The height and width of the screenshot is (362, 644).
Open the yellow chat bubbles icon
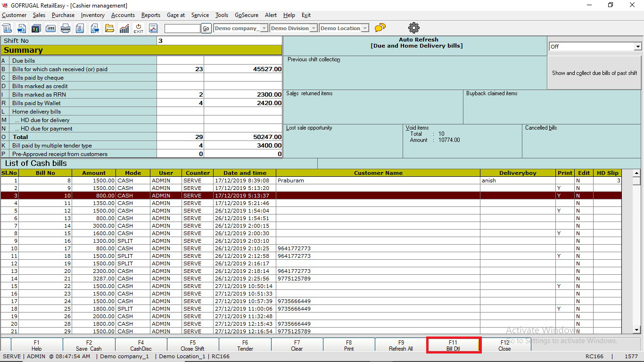380,28
